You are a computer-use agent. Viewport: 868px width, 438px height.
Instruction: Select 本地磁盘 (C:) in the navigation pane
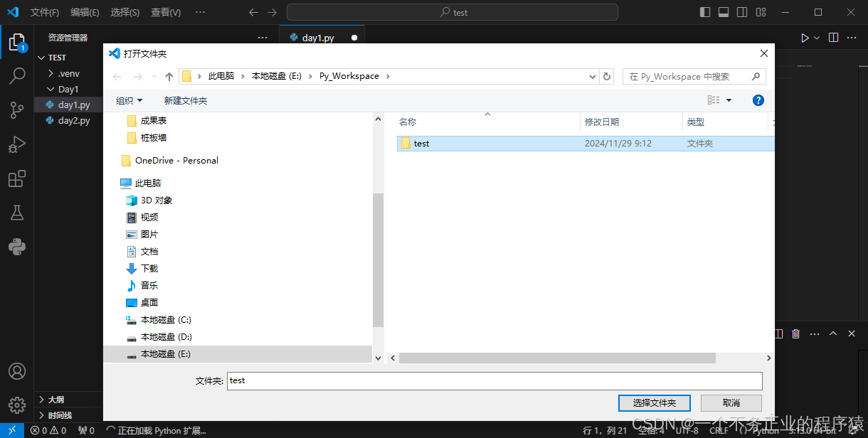166,319
